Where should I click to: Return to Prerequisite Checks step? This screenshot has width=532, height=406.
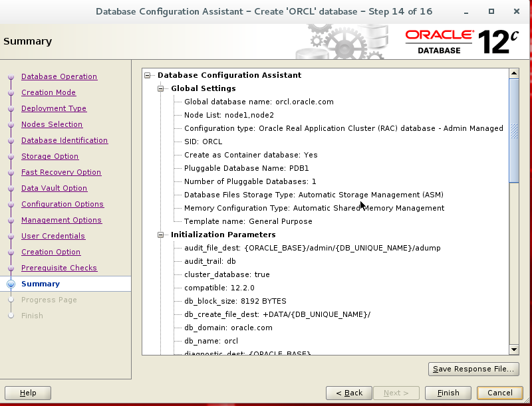click(x=59, y=268)
